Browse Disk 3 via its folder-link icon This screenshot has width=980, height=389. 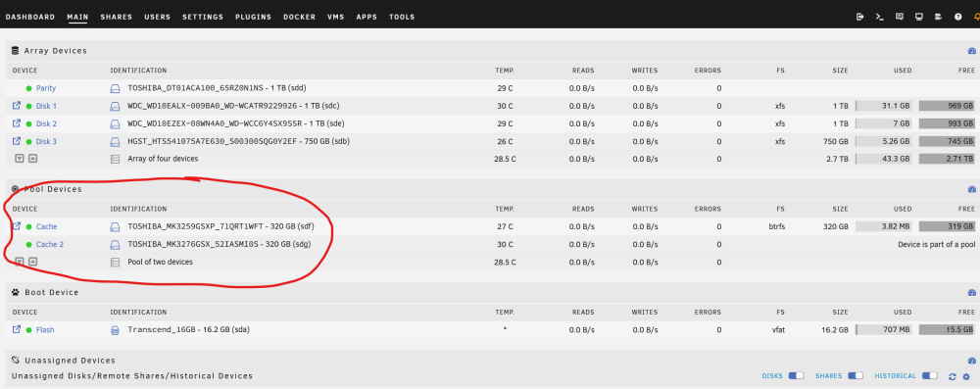click(x=17, y=141)
